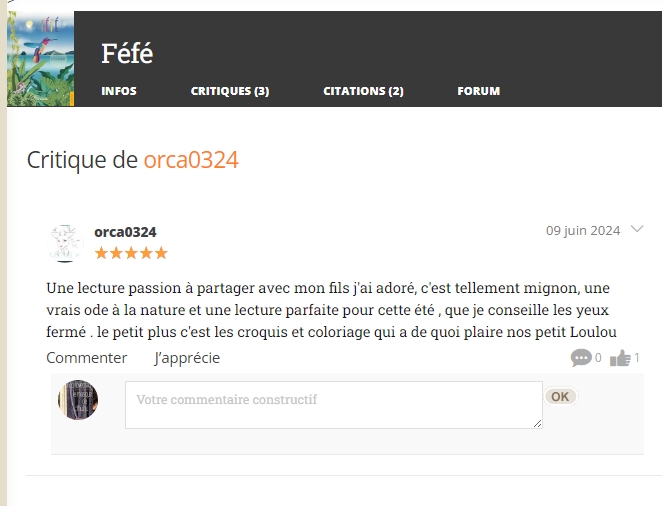
Task: Click the bold orca0324 username
Action: pos(125,232)
